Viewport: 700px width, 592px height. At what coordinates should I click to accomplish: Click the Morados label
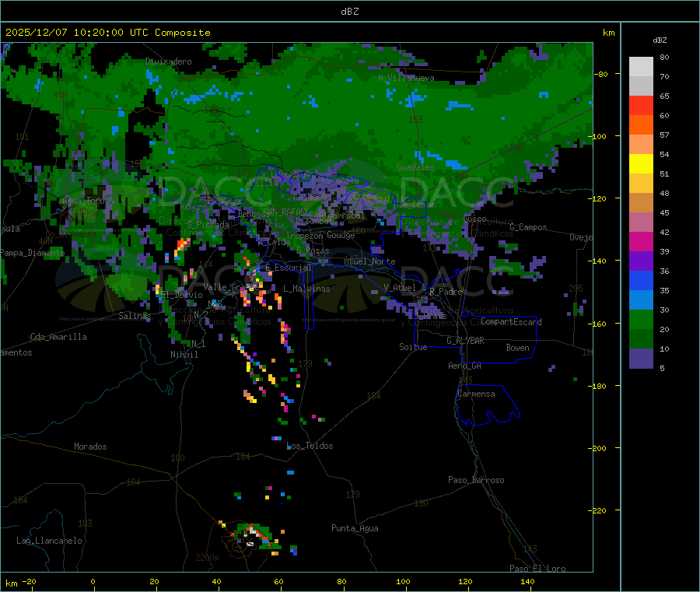coord(90,447)
